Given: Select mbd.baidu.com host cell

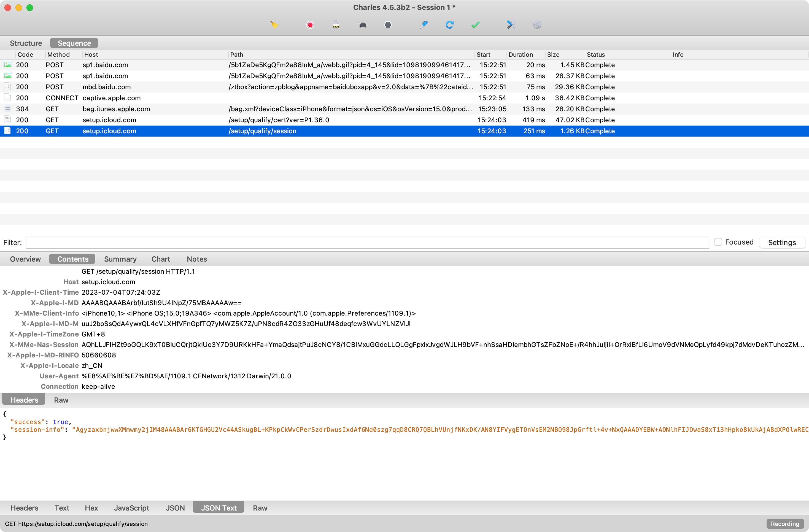Looking at the screenshot, I should pyautogui.click(x=106, y=87).
